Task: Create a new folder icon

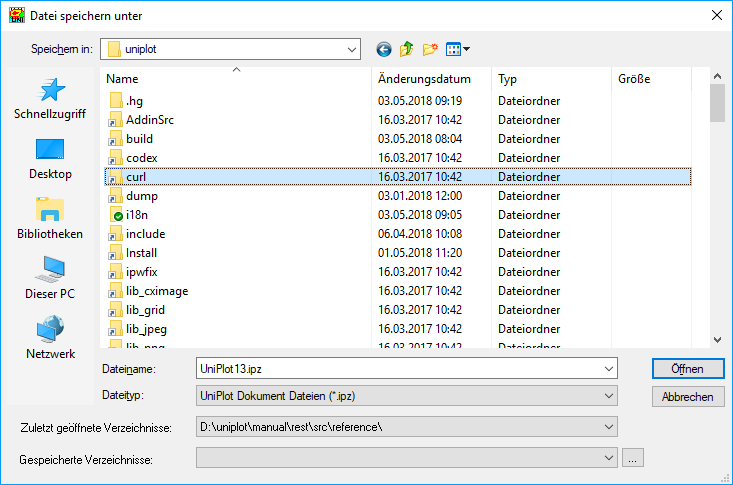Action: [x=431, y=49]
